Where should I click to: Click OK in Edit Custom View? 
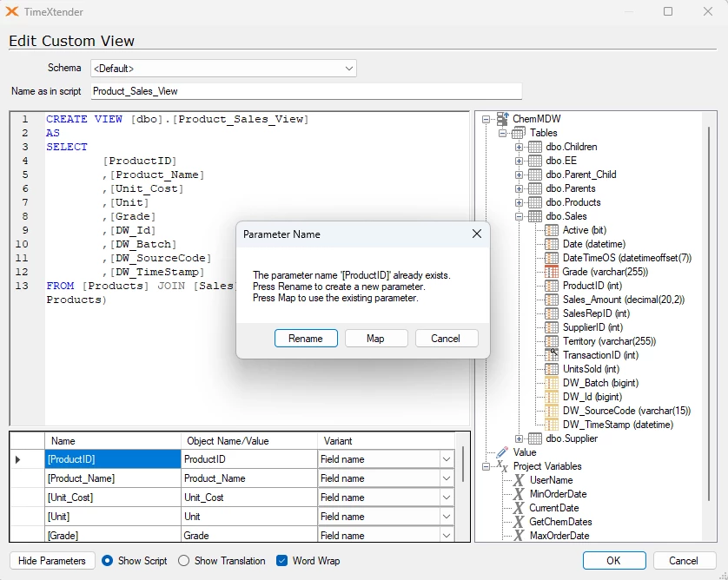[614, 561]
